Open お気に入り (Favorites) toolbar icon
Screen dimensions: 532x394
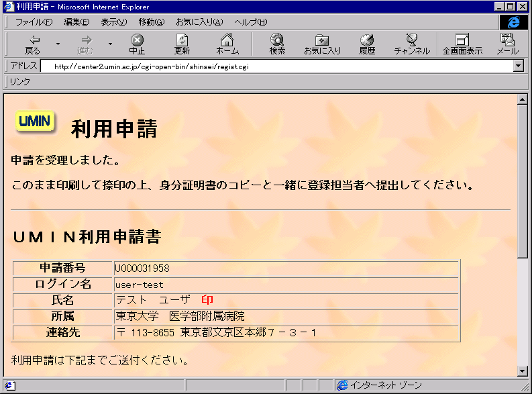pyautogui.click(x=322, y=44)
